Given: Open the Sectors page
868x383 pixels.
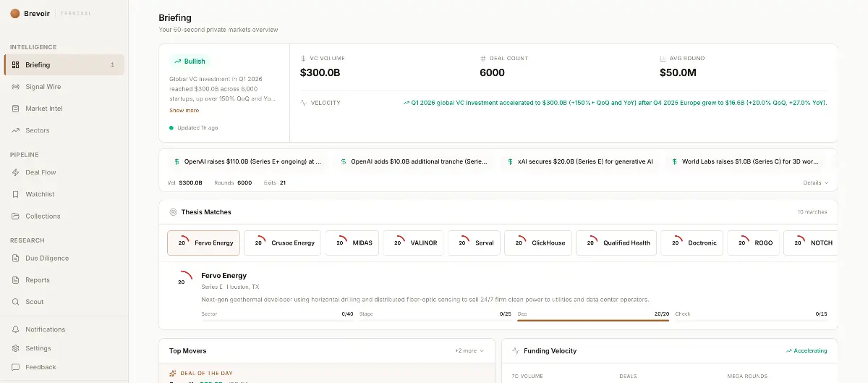Looking at the screenshot, I should point(64,130).
